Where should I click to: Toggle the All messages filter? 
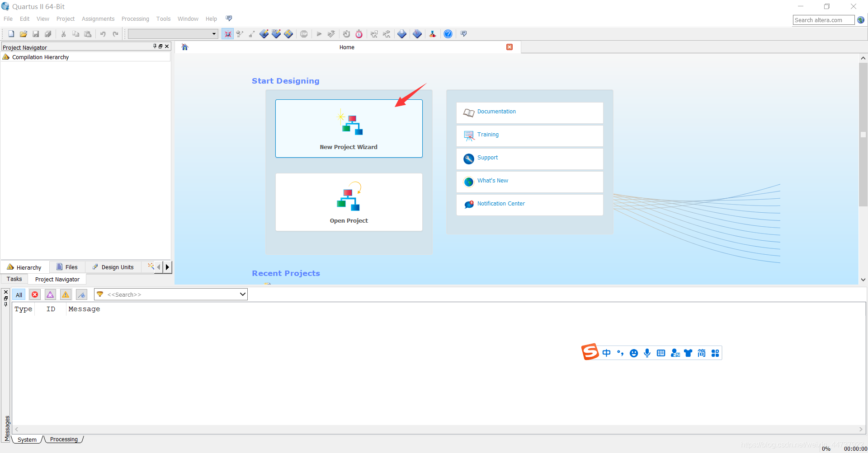tap(19, 295)
